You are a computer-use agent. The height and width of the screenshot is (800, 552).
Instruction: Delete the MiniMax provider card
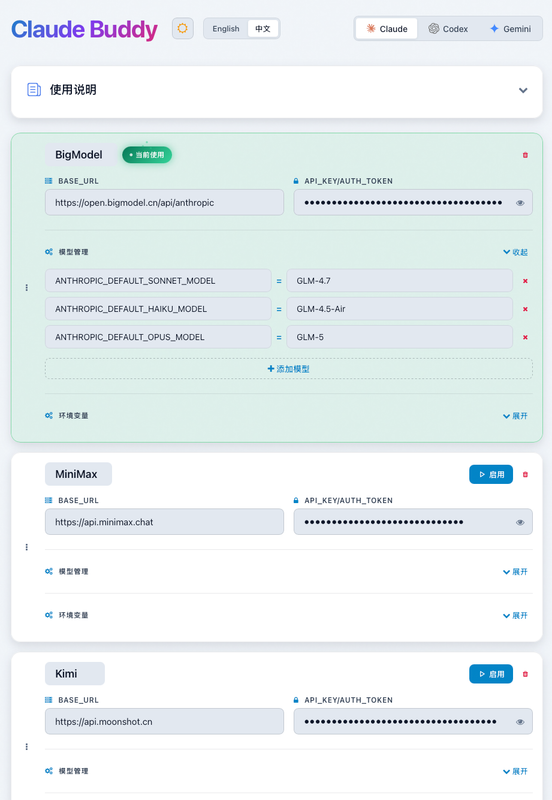(x=525, y=474)
